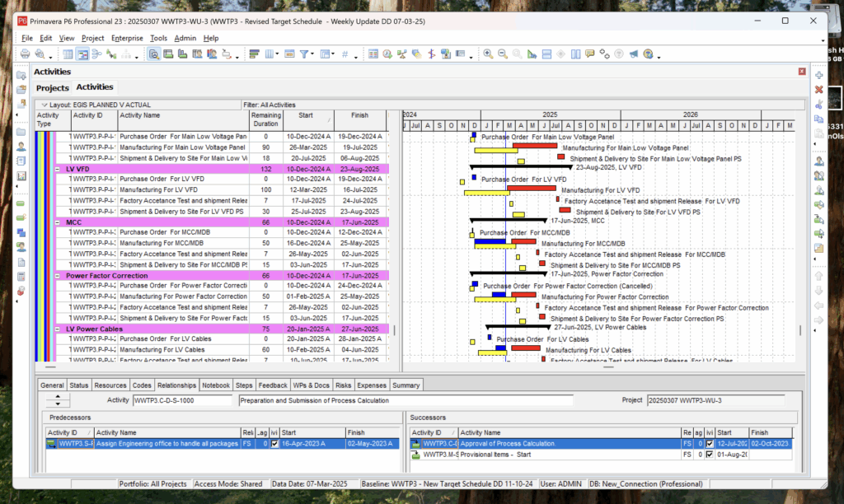Click the Data Date status bar entry
The height and width of the screenshot is (504, 844).
click(x=310, y=484)
